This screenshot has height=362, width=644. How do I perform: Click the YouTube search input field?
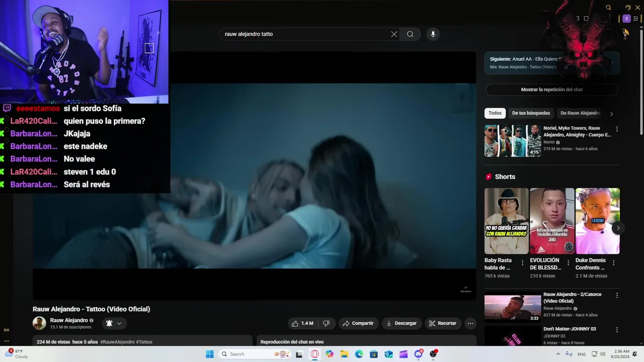click(x=305, y=34)
